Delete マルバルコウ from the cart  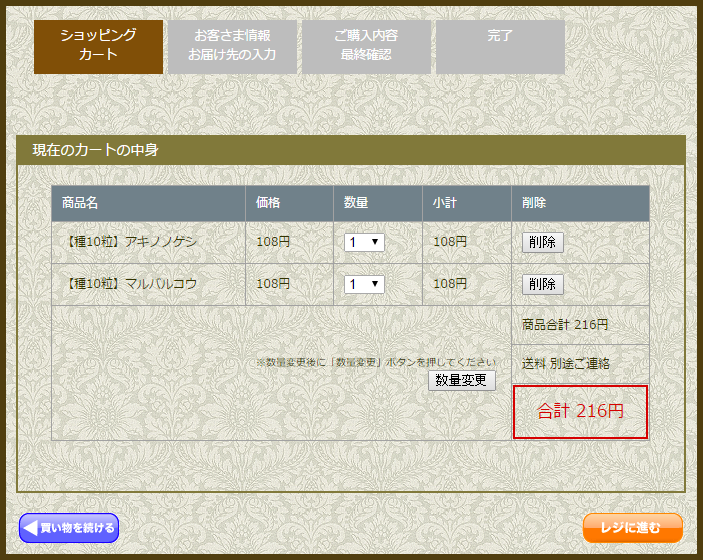click(x=542, y=284)
